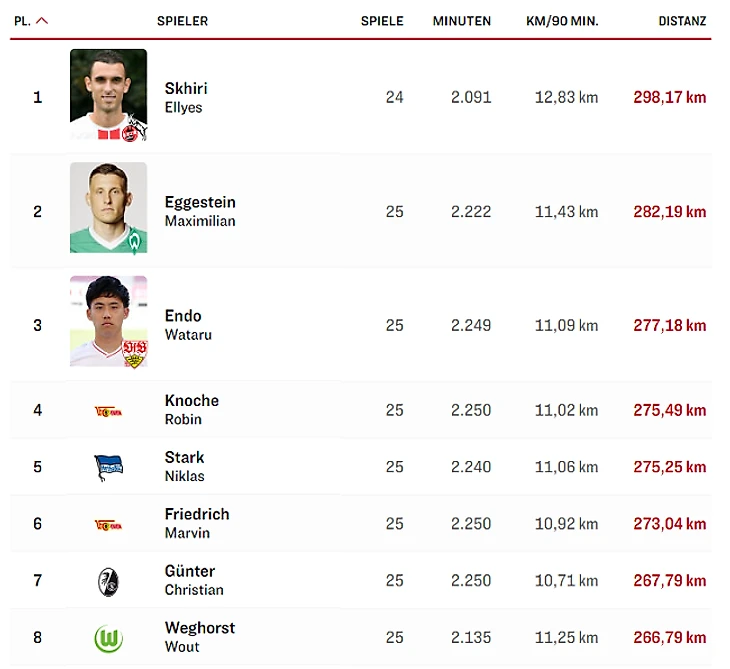
Task: Click the Union Berlin logo beside Knoche
Action: tap(108, 410)
